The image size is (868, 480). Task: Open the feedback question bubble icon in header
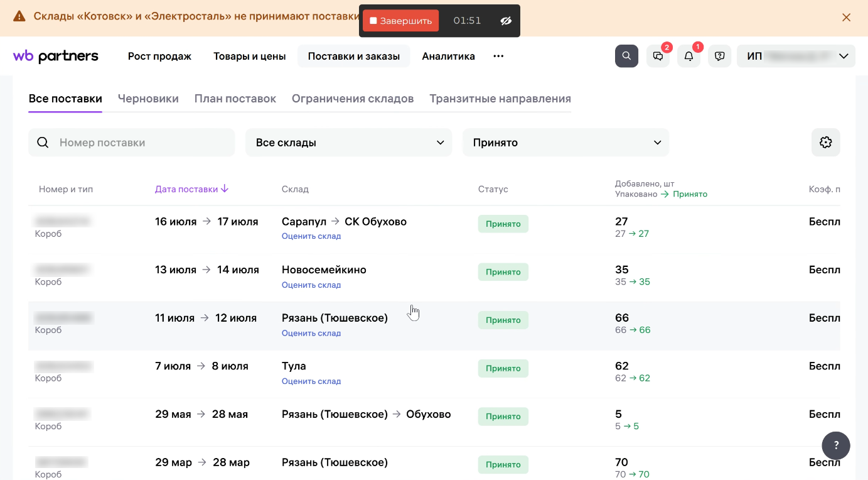point(720,56)
